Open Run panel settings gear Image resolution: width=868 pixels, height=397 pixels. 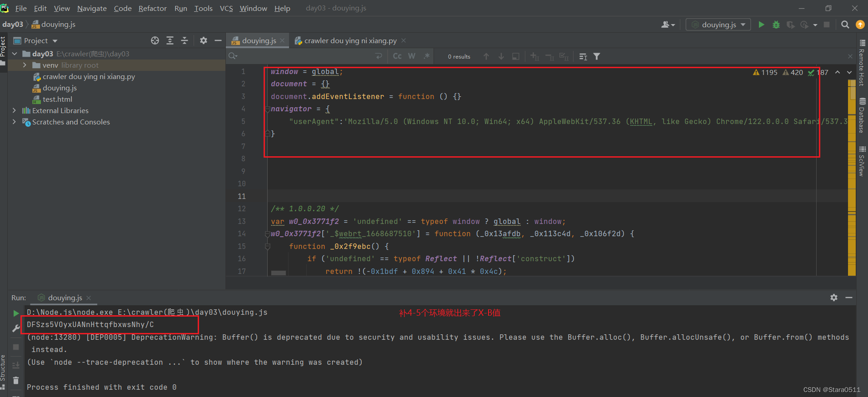pyautogui.click(x=834, y=298)
